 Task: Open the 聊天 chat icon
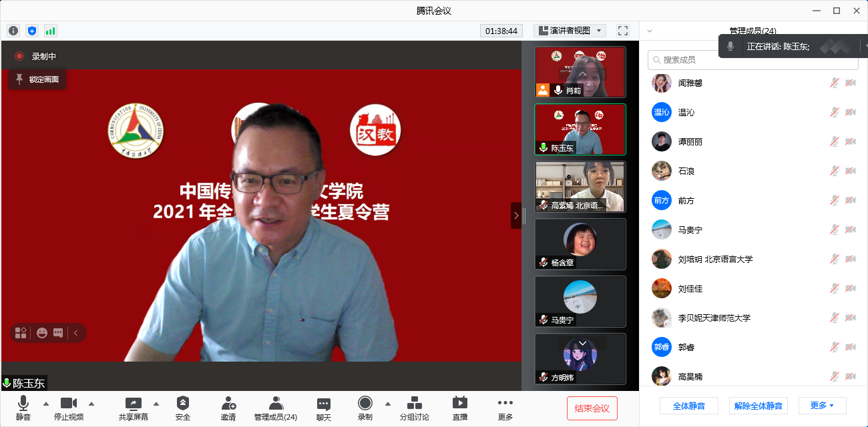[324, 404]
